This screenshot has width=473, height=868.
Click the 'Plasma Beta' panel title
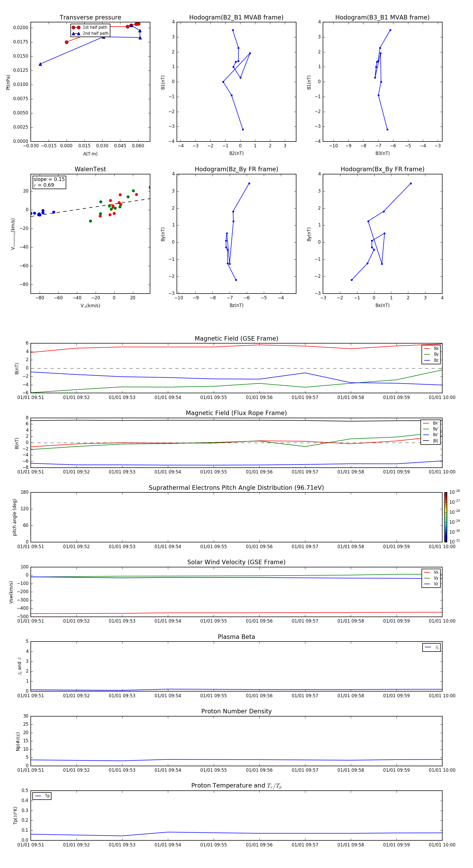tap(236, 637)
